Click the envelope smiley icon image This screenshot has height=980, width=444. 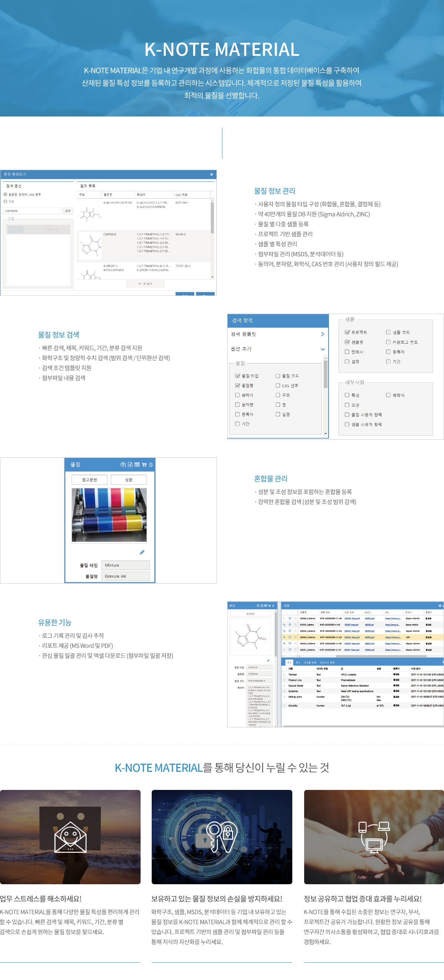pyautogui.click(x=70, y=837)
